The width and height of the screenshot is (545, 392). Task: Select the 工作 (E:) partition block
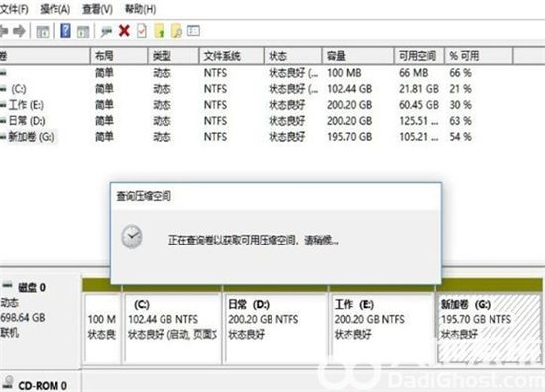[383, 328]
